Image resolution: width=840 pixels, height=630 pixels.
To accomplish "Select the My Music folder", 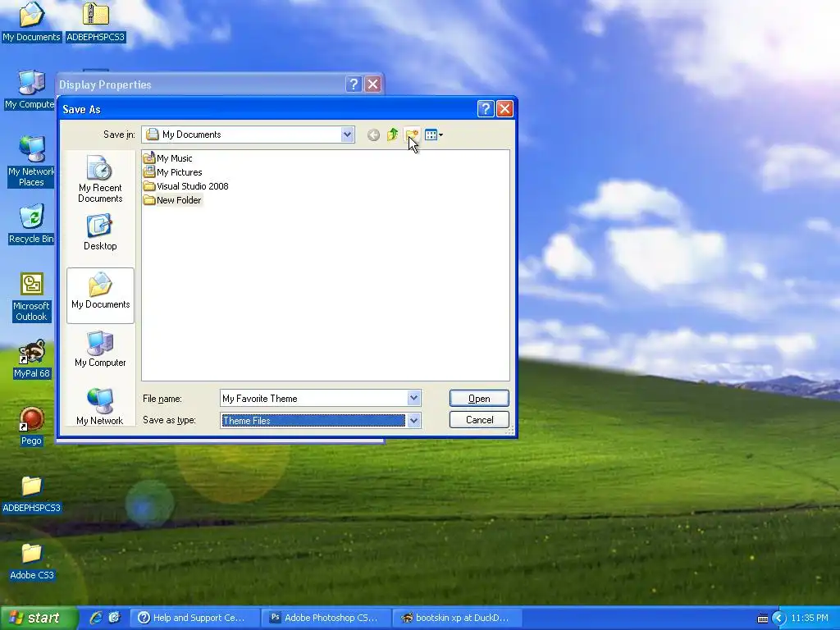I will [x=167, y=158].
